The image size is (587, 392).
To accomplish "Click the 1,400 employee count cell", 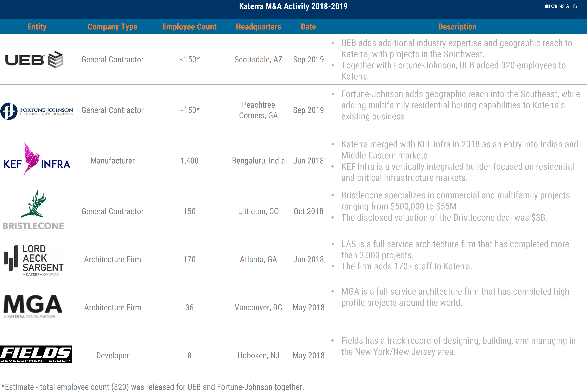I will [189, 161].
